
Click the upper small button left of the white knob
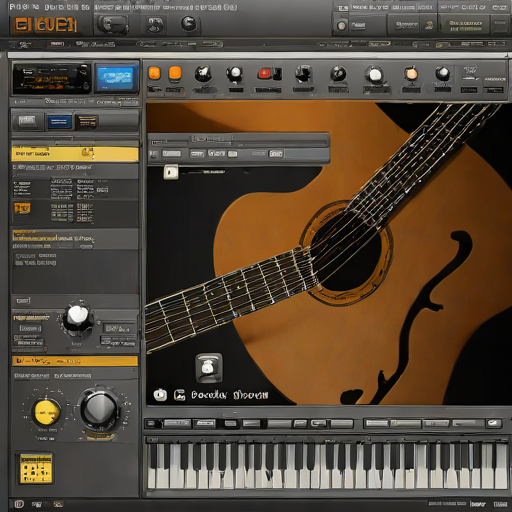point(30,328)
